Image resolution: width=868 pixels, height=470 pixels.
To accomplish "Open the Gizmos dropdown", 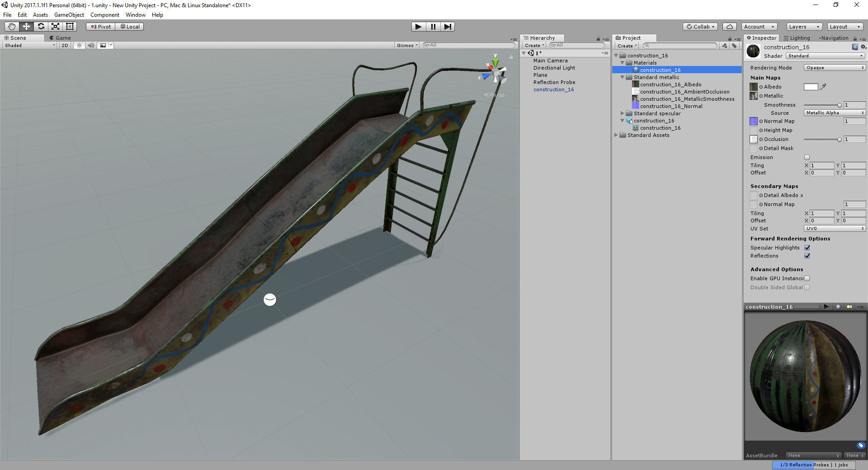I will tap(407, 45).
